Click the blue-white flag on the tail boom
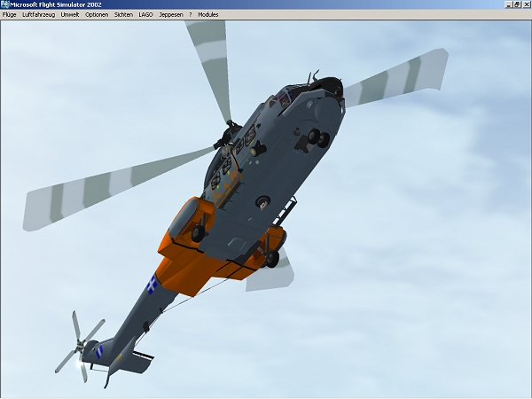Image resolution: width=532 pixels, height=399 pixels. [153, 284]
